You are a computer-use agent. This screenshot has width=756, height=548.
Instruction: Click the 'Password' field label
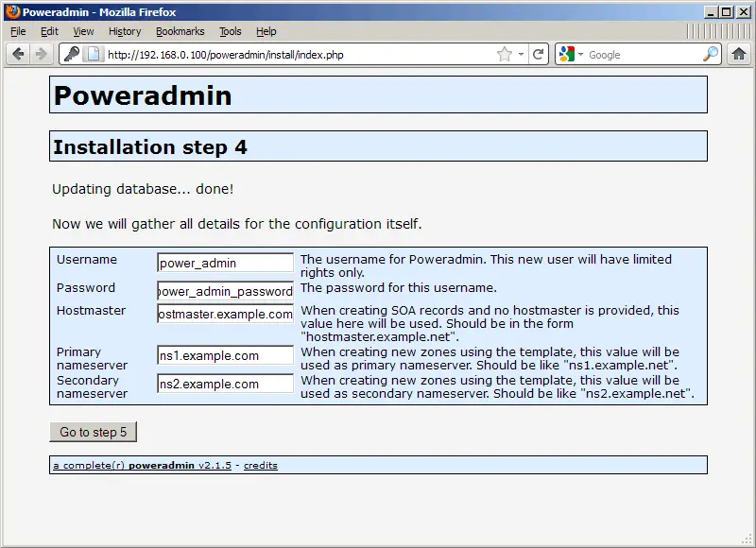(x=86, y=288)
